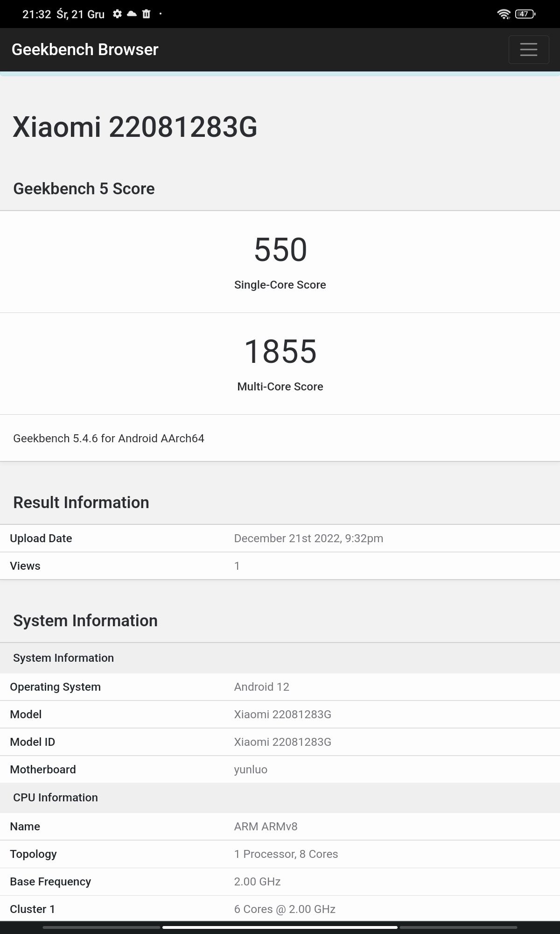
Task: Select the base frequency 2.00 GHz value
Action: click(x=258, y=882)
